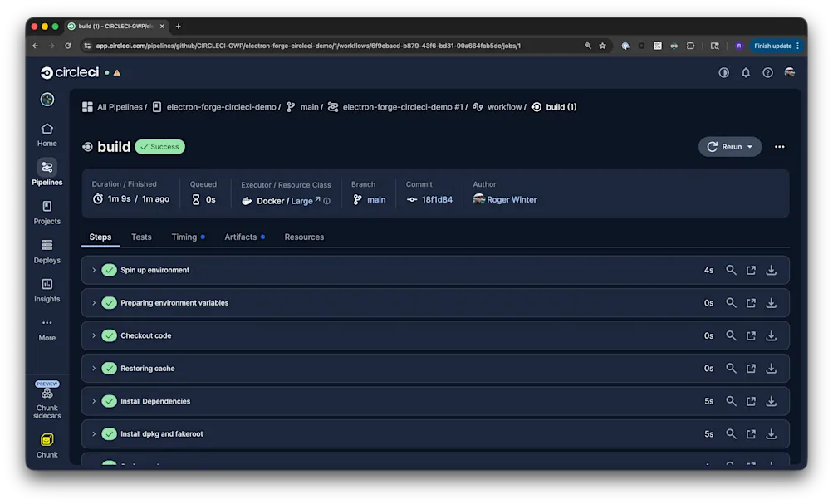Expand the Restoring cache step
The image size is (833, 504).
coord(94,369)
